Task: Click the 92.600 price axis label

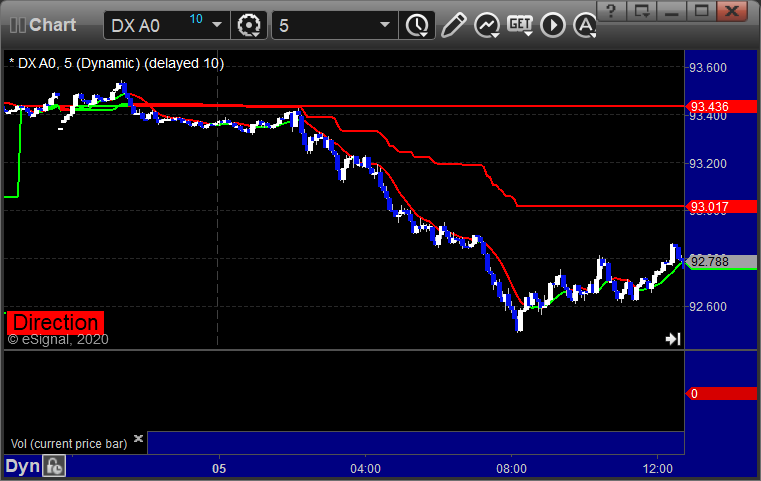Action: 708,307
